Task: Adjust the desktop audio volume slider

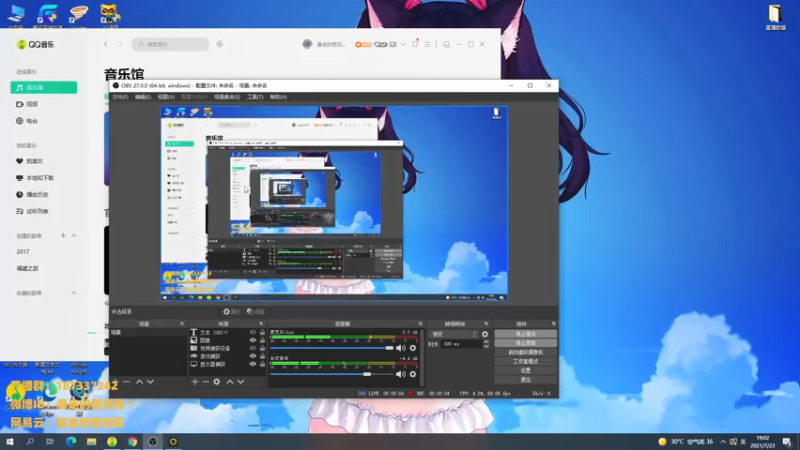Action: tap(332, 374)
